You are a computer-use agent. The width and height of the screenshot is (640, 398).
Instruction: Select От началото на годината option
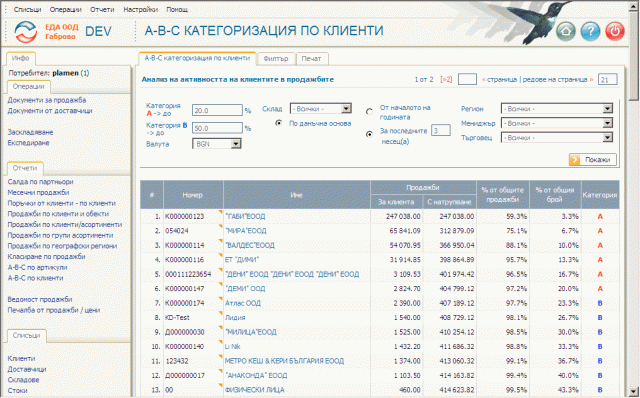(x=369, y=111)
